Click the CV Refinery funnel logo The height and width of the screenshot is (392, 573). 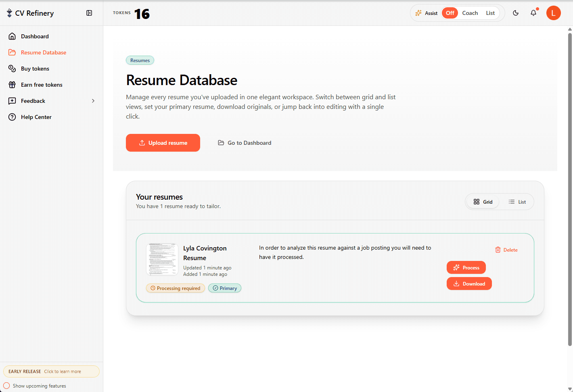(x=8, y=13)
